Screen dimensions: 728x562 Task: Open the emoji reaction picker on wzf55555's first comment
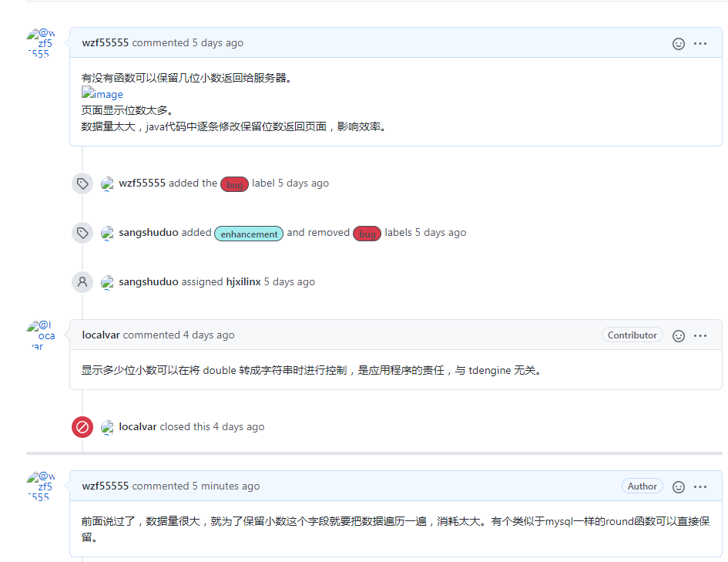[x=678, y=44]
